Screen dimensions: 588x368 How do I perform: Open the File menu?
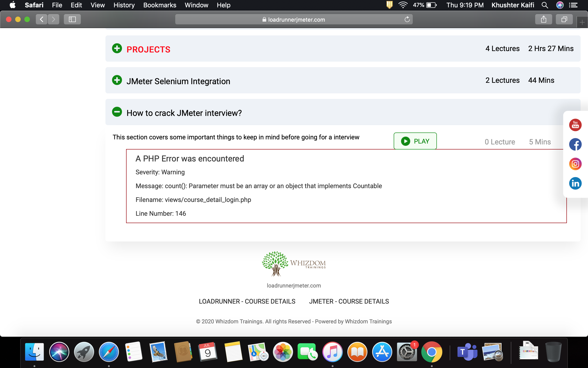[x=57, y=5]
